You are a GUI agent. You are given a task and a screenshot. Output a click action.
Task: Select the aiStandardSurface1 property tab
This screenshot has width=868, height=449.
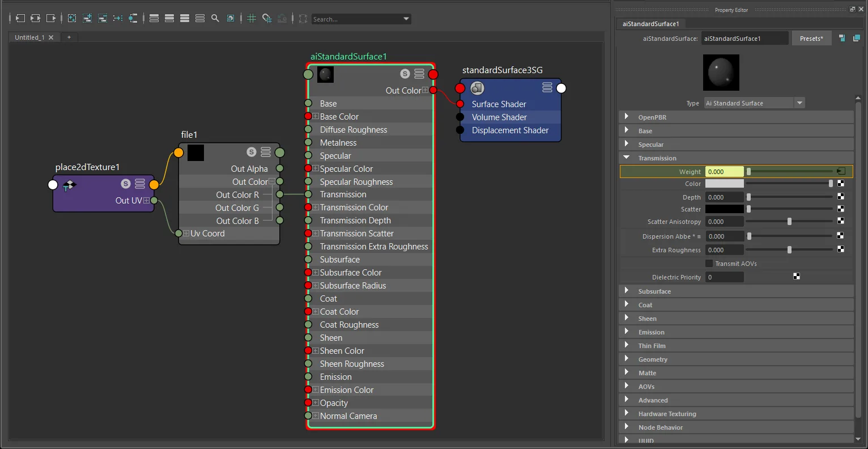[650, 24]
